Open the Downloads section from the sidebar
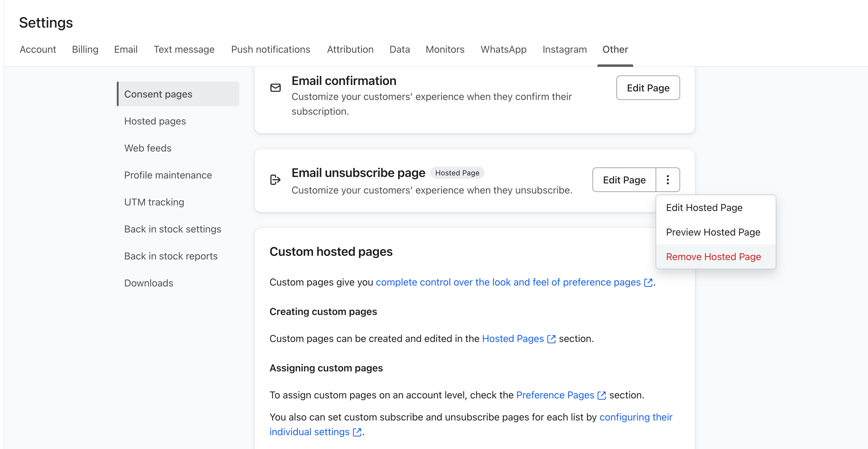 point(148,283)
